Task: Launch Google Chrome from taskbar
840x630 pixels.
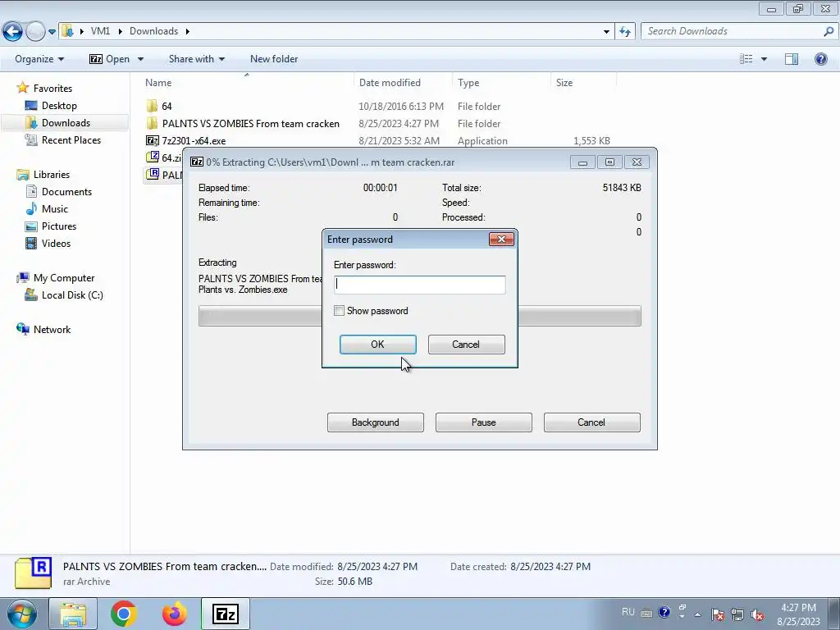Action: pos(124,614)
